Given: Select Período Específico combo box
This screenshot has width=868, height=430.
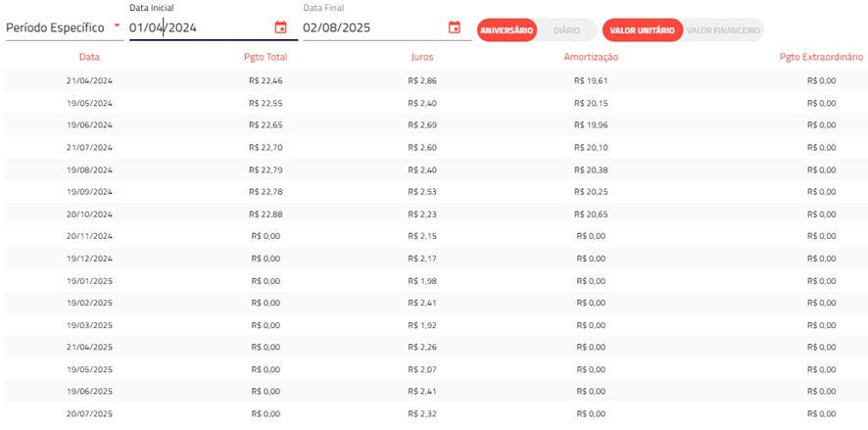Looking at the screenshot, I should [x=65, y=27].
